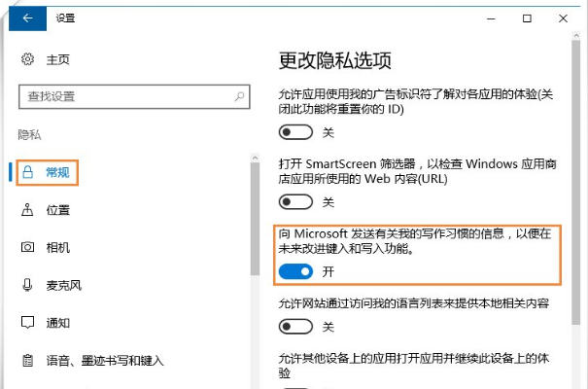Select the notification bubble icon
588x389 pixels.
pyautogui.click(x=27, y=323)
